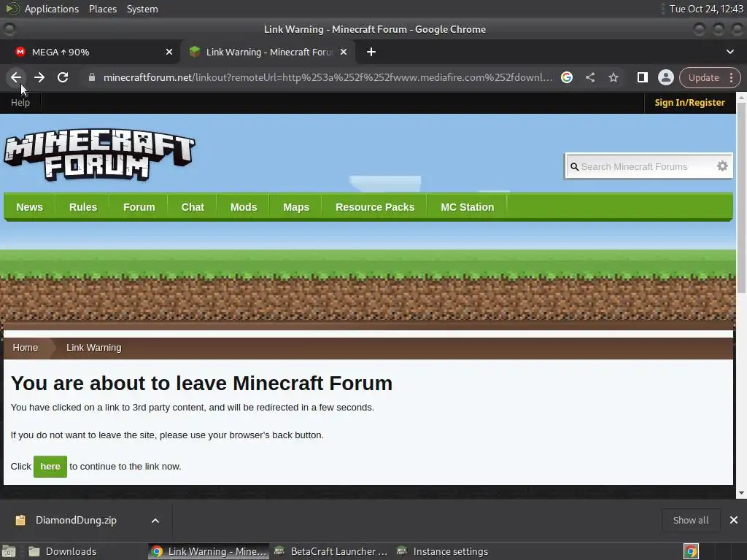Click the Home breadcrumb

(26, 348)
